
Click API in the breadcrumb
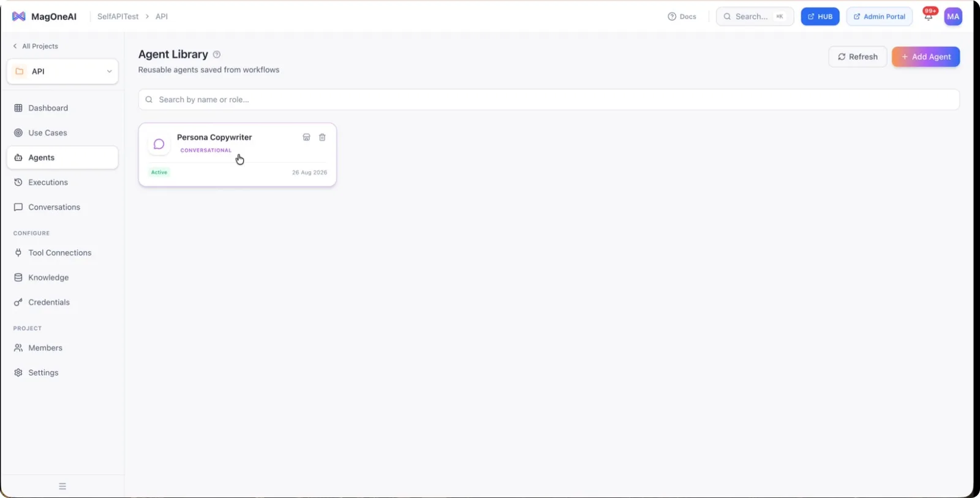pyautogui.click(x=162, y=17)
